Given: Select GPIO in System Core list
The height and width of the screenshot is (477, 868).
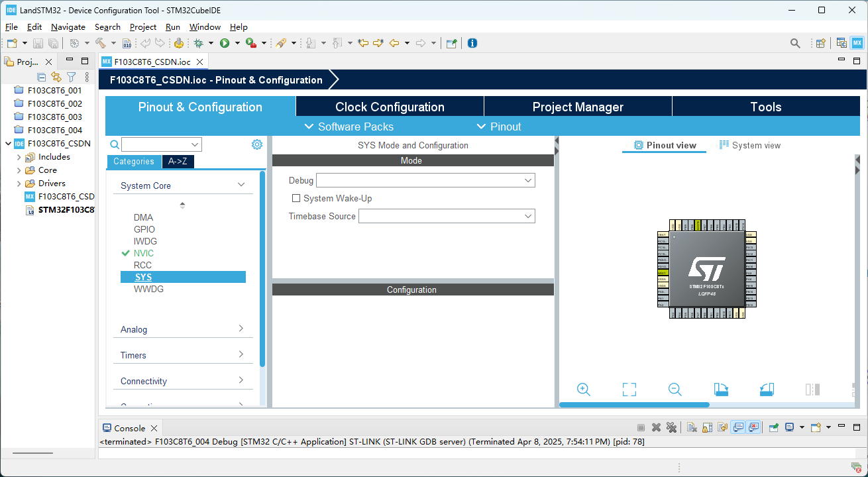Looking at the screenshot, I should pyautogui.click(x=144, y=229).
